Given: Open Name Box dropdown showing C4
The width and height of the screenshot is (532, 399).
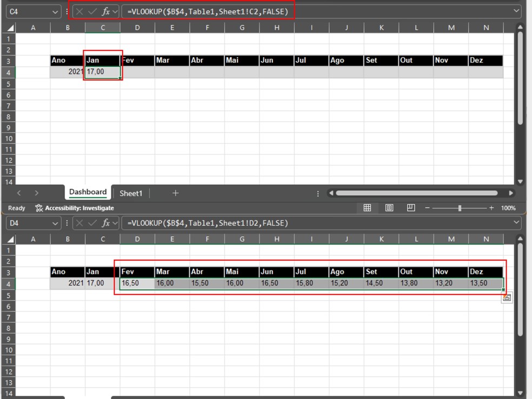Looking at the screenshot, I should pos(55,12).
